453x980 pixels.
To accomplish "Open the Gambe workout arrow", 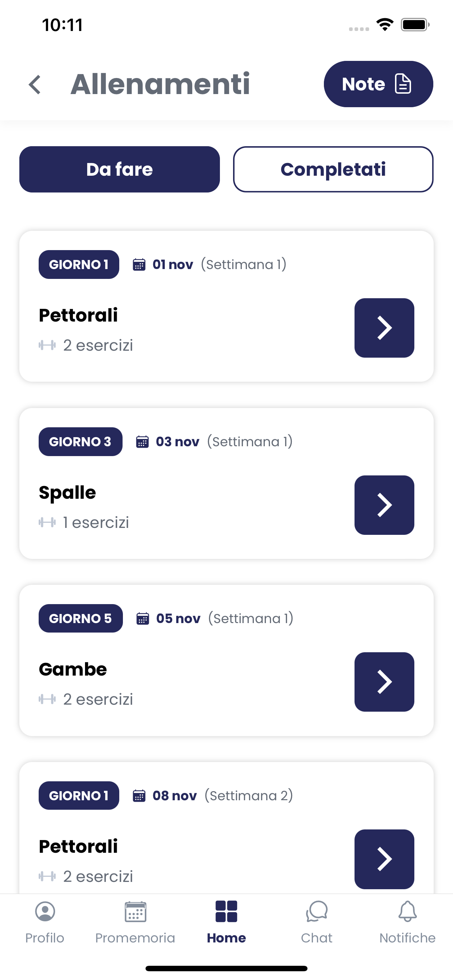I will click(x=384, y=682).
